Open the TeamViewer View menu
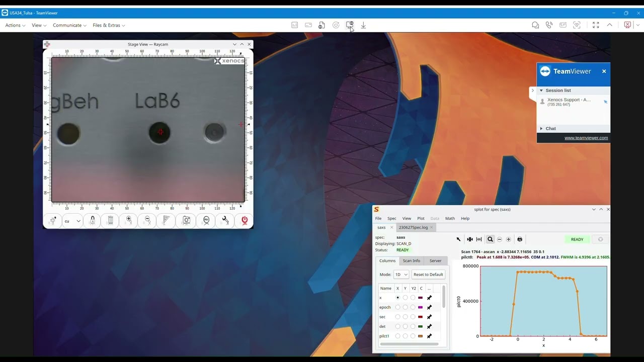The image size is (644, 362). [x=39, y=25]
